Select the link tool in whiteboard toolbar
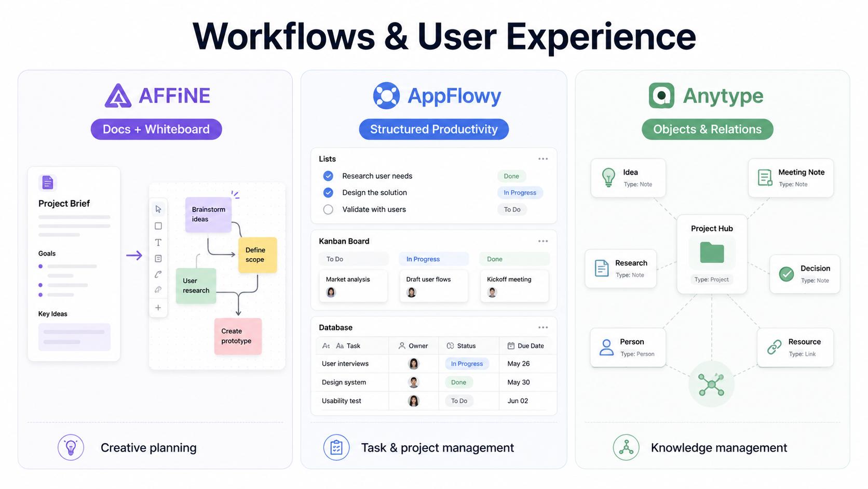The width and height of the screenshot is (868, 489). [158, 289]
